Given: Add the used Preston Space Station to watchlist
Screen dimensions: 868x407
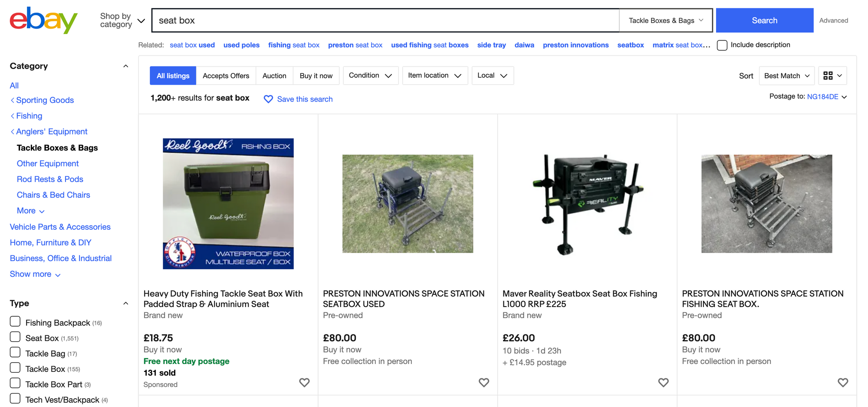Looking at the screenshot, I should click(x=484, y=383).
